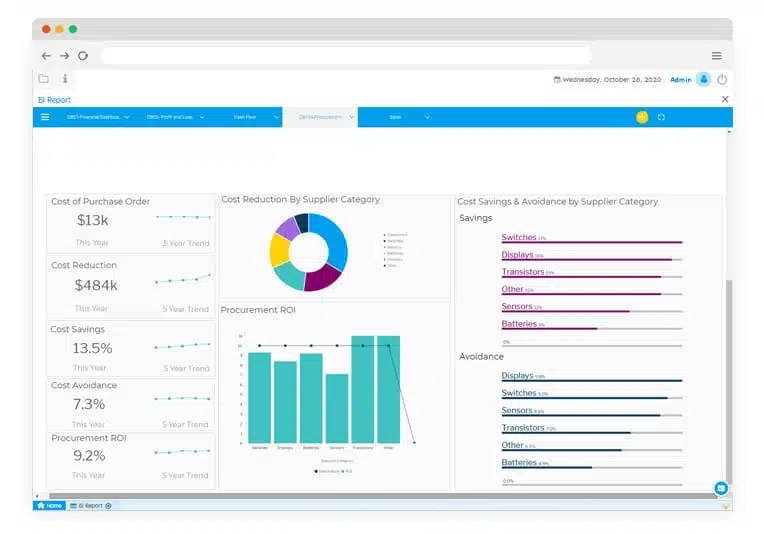This screenshot has width=764, height=534.
Task: Select the DB04-Procurement tab
Action: [x=320, y=117]
